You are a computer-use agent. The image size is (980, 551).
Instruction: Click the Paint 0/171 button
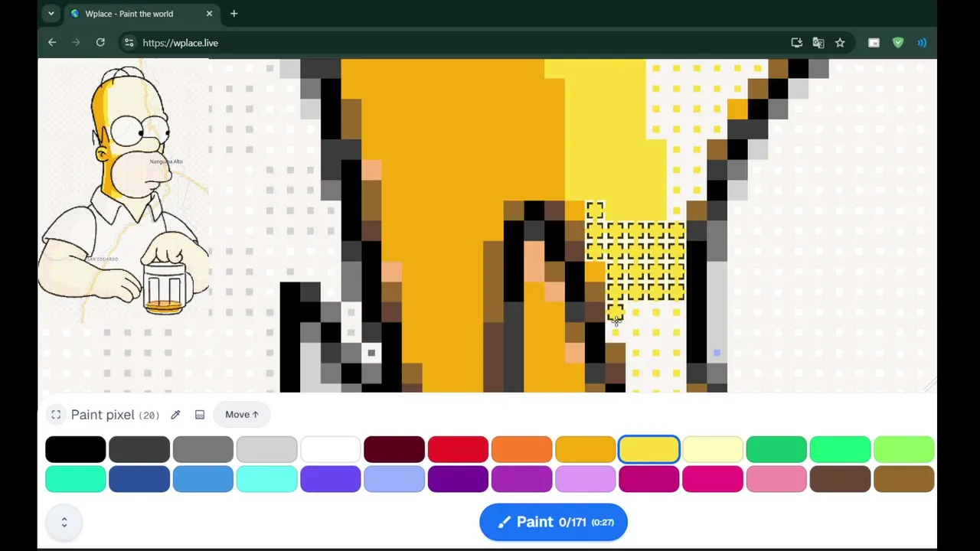(554, 522)
